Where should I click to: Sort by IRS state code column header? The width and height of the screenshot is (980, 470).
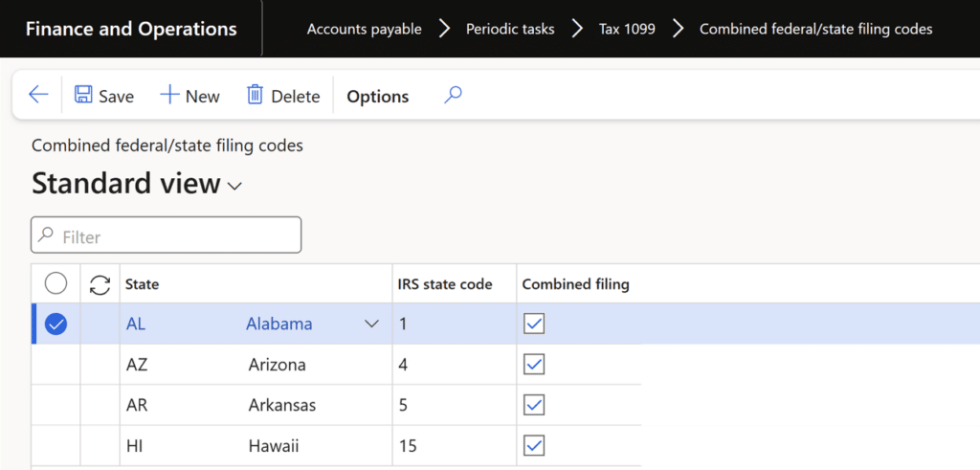[444, 284]
